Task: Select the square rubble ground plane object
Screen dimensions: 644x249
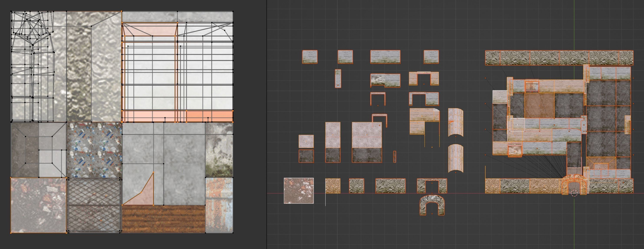Action: pyautogui.click(x=299, y=191)
